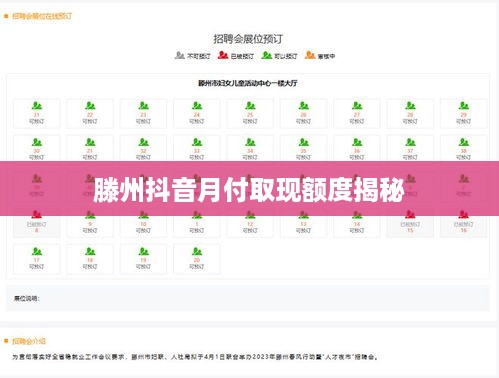499x378 pixels.
Task: Select available booth 27
Action: coord(357,113)
